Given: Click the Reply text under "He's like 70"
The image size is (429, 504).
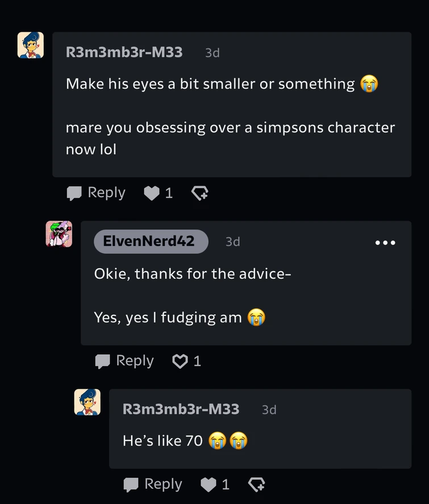Looking at the screenshot, I should (x=163, y=484).
